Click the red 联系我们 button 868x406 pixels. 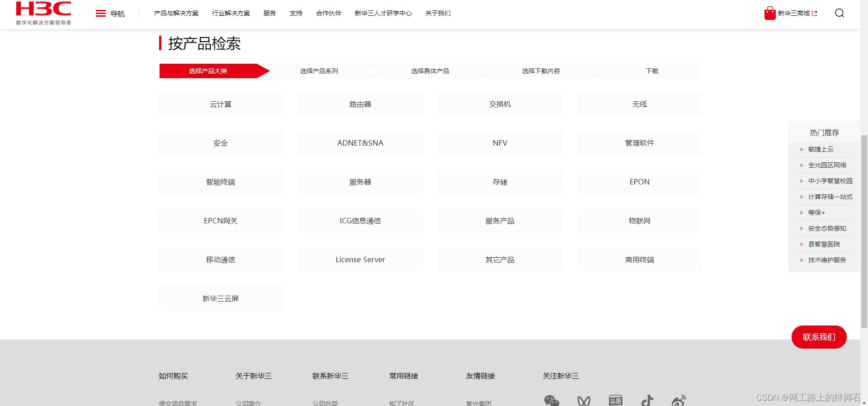(819, 337)
